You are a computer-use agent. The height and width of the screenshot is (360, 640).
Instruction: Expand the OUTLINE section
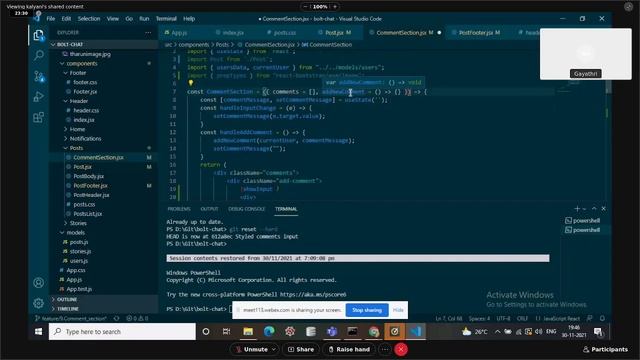pos(66,299)
